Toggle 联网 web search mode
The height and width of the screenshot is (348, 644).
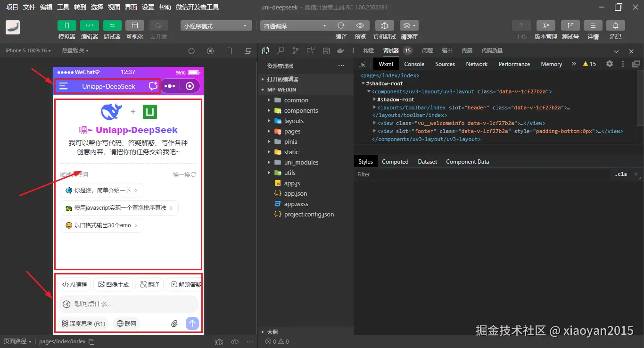point(126,323)
